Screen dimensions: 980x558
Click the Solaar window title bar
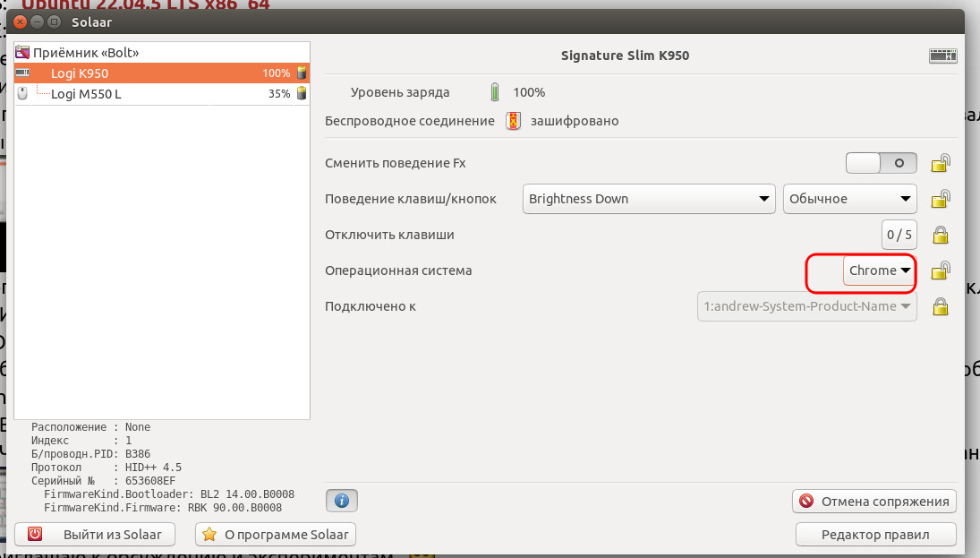(488, 21)
